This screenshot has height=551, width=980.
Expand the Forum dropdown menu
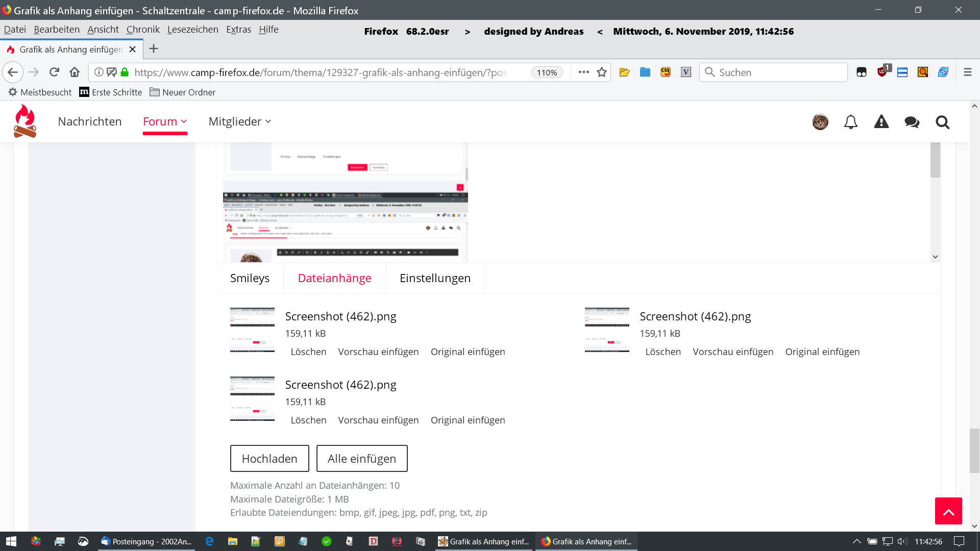point(165,121)
